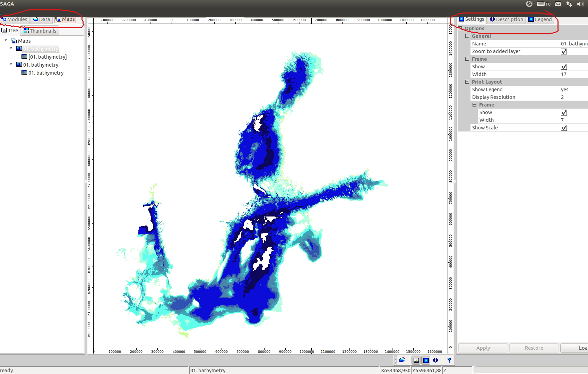Uncheck Zoom to added layer checkbox

coord(564,51)
